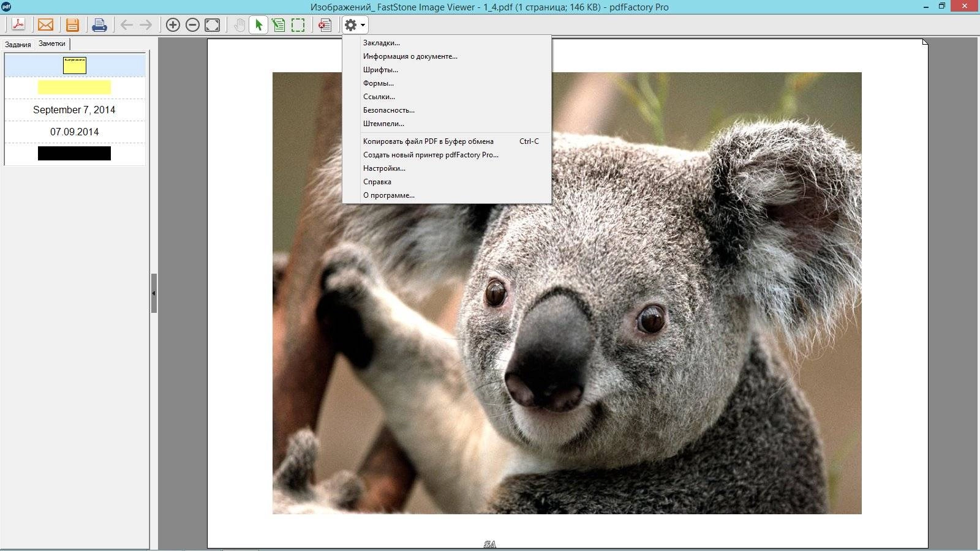Print the document with the printer icon
Screen dimensions: 980x551
point(99,25)
